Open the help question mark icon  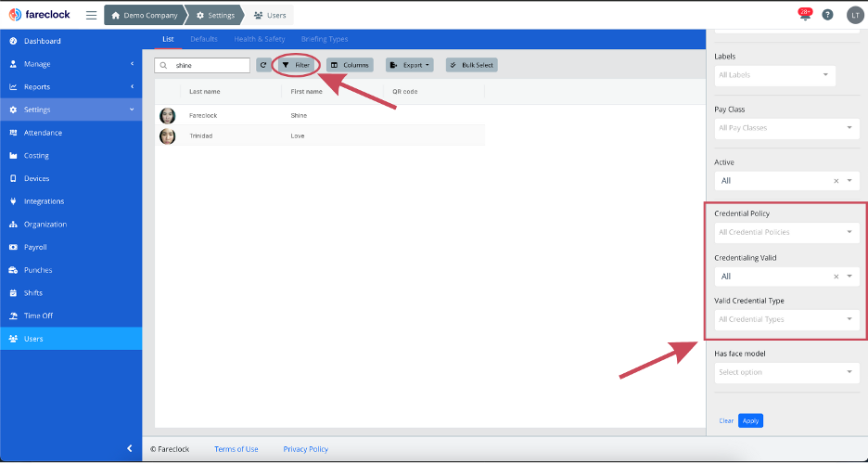[827, 15]
